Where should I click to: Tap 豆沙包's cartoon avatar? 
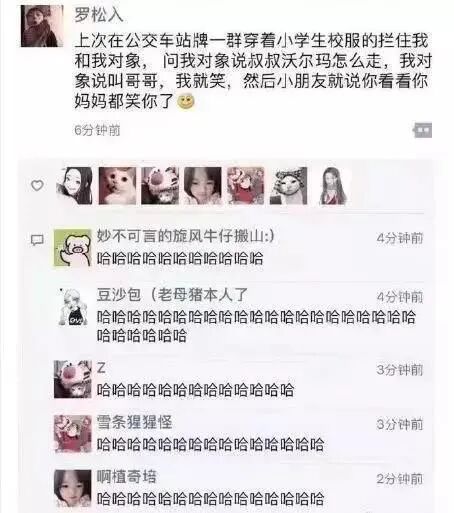(72, 307)
